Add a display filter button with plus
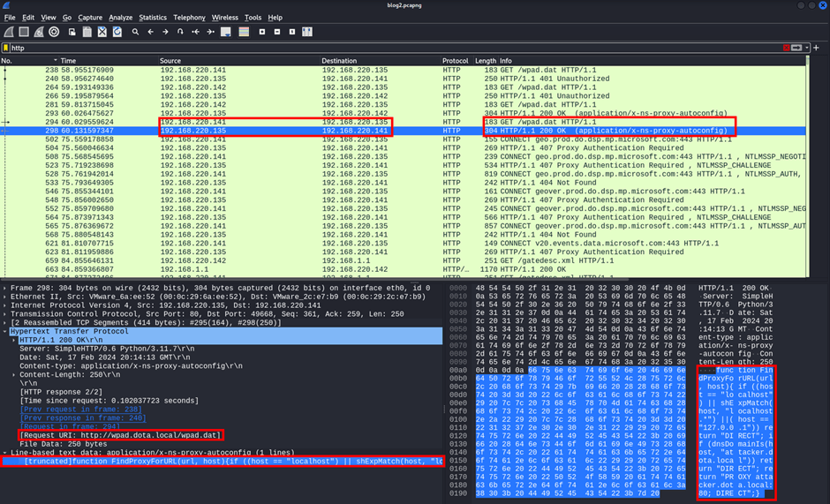Viewport: 830px width, 504px height. tap(816, 48)
